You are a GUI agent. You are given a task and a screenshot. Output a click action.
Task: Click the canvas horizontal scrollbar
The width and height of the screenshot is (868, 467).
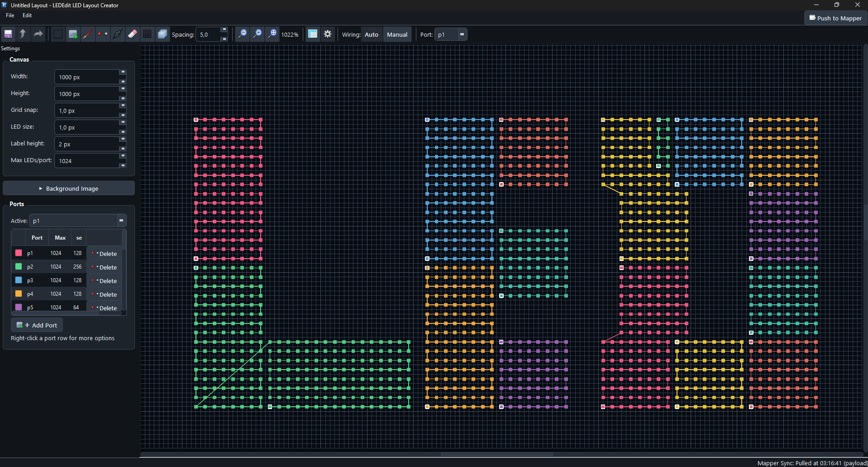tap(497, 454)
